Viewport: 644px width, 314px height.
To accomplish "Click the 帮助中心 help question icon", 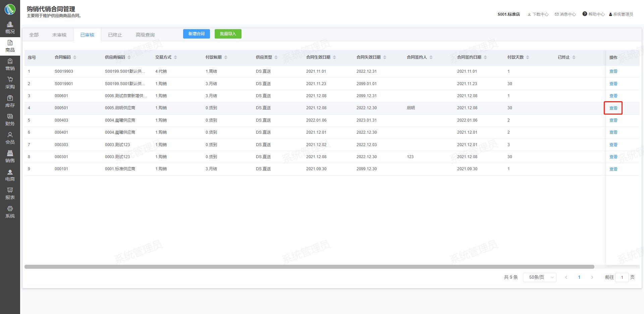I will (x=585, y=14).
